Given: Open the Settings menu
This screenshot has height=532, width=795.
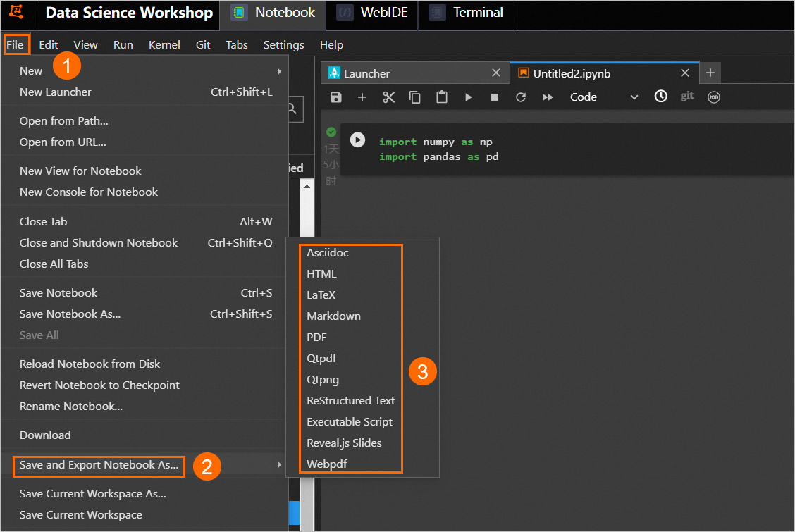Looking at the screenshot, I should [x=284, y=45].
